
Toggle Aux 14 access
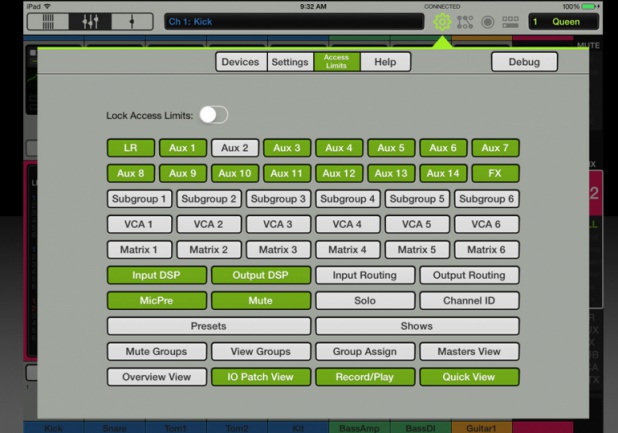tap(443, 173)
